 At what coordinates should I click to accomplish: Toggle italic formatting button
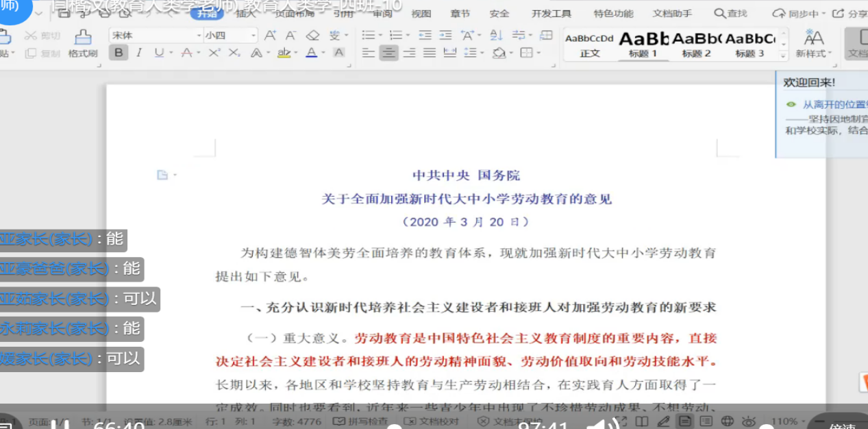click(x=139, y=53)
